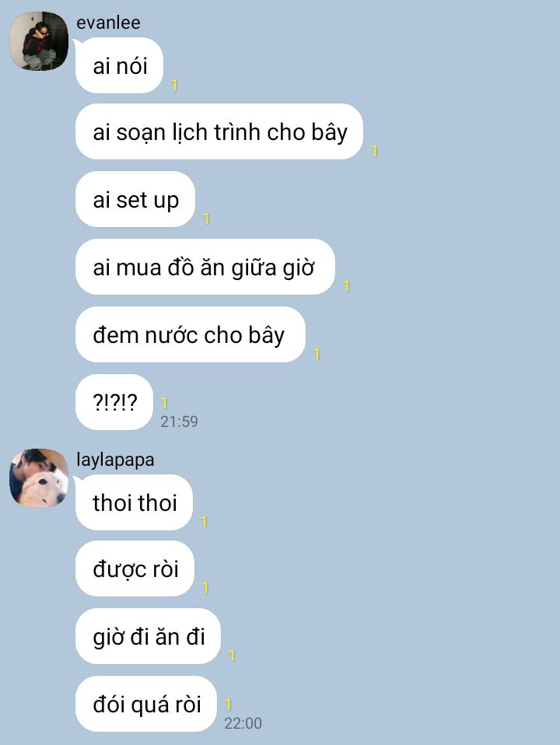Open laylapapa's dog profile picture

[39, 478]
